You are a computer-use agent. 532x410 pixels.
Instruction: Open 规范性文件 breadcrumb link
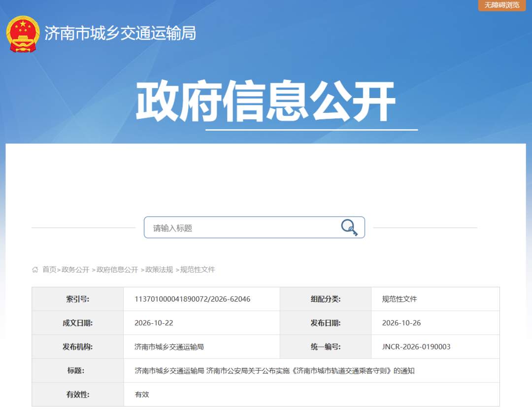point(198,270)
